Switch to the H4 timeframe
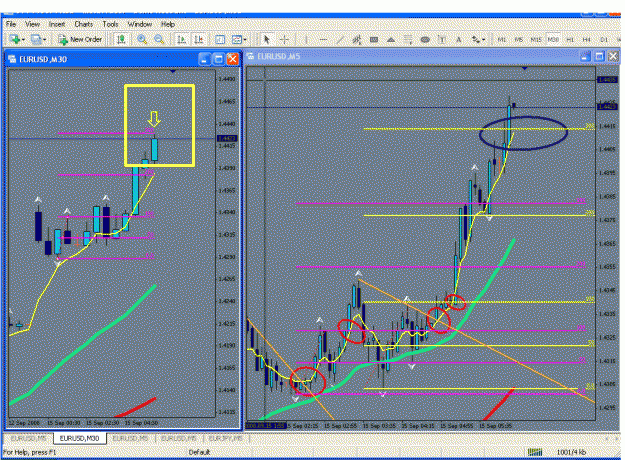The height and width of the screenshot is (460, 625). click(x=586, y=39)
